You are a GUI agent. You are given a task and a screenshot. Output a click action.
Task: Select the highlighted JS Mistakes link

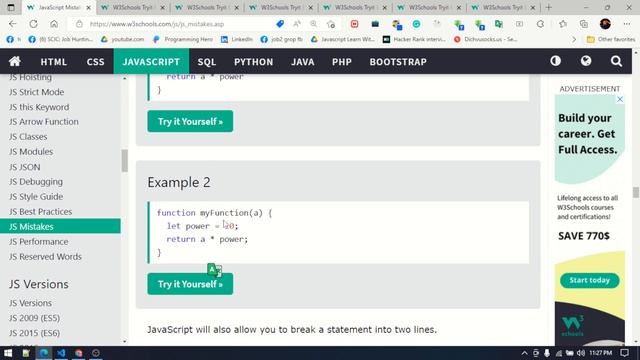(60, 227)
